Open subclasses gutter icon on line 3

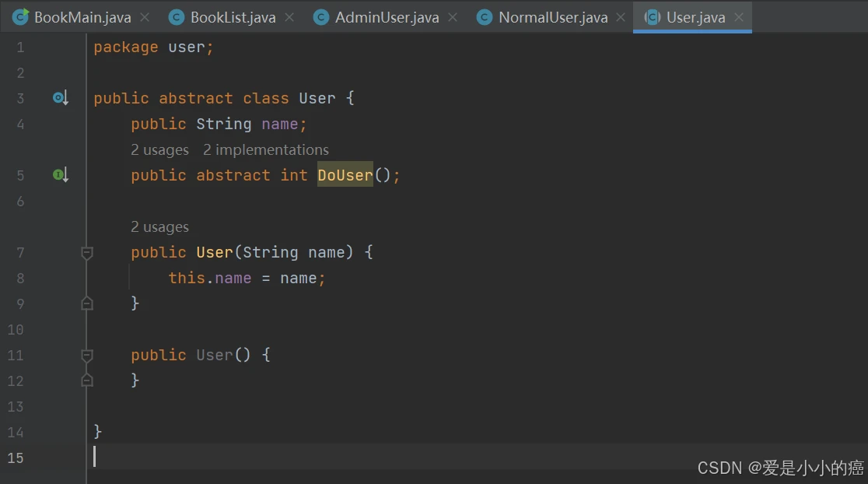pos(61,98)
